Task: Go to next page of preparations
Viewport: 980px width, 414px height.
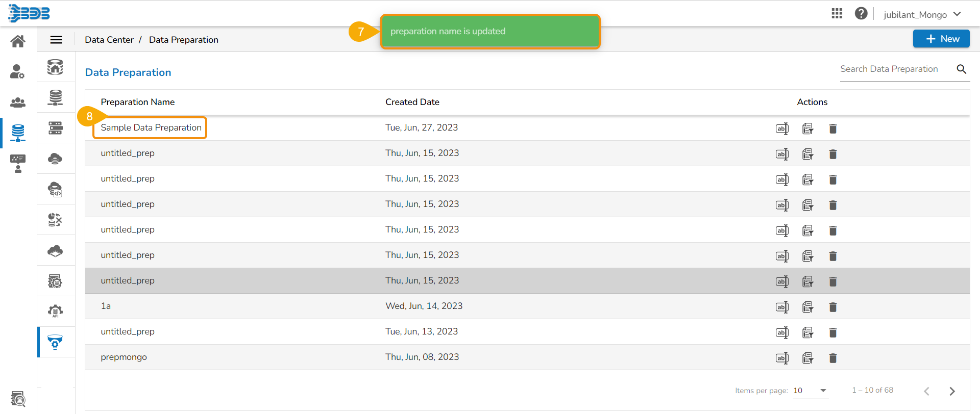Action: (952, 391)
